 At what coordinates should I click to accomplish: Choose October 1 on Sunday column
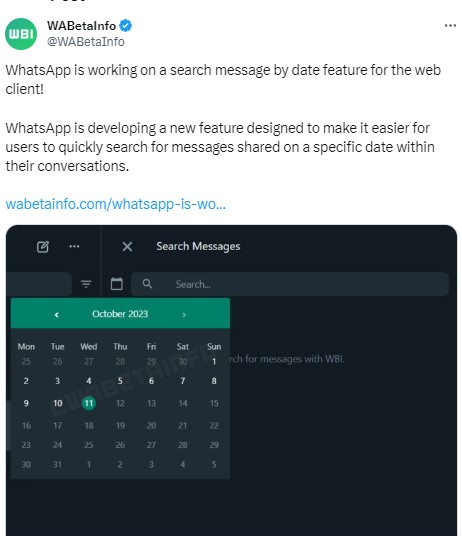tap(214, 361)
